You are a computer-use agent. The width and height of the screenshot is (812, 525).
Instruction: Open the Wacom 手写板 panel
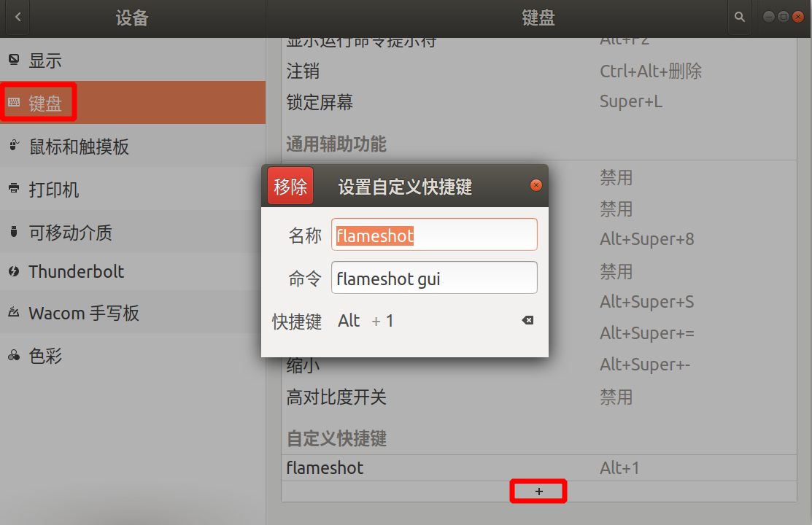[x=133, y=313]
